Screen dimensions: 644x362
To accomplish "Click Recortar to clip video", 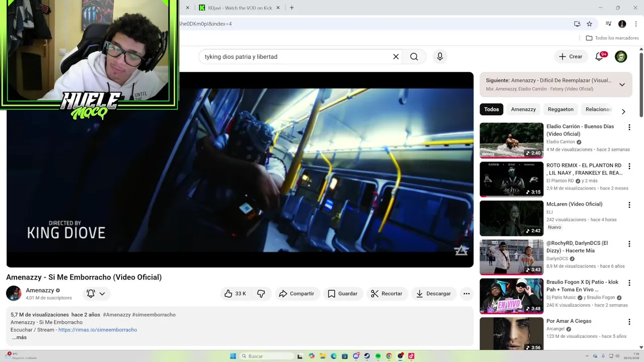I will 386,294.
